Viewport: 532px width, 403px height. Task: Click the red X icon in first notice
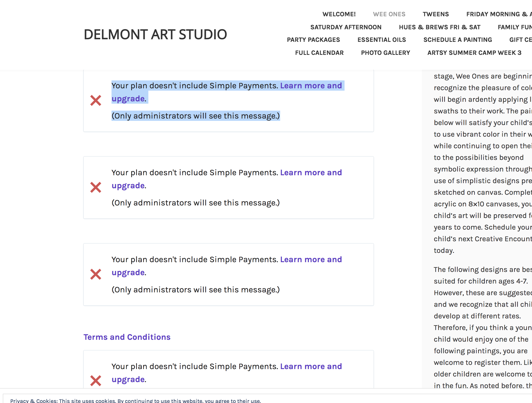pos(95,101)
